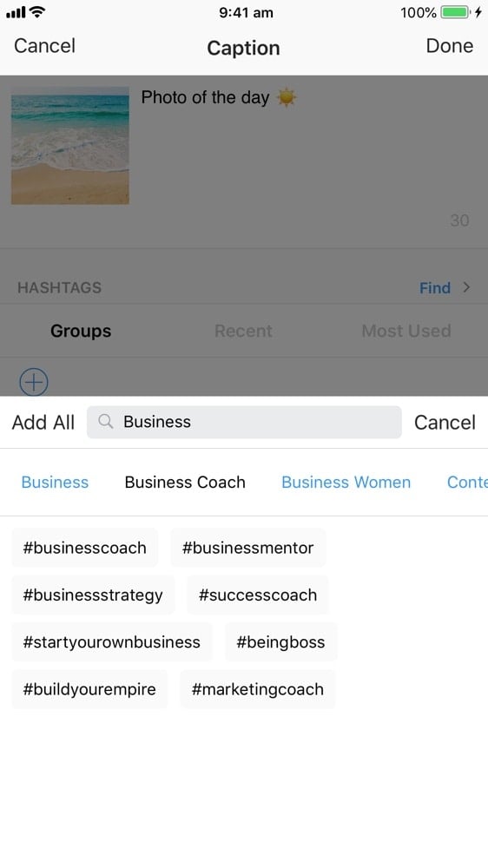The height and width of the screenshot is (868, 488).
Task: Click the magnifier icon in search field
Action: tap(105, 422)
